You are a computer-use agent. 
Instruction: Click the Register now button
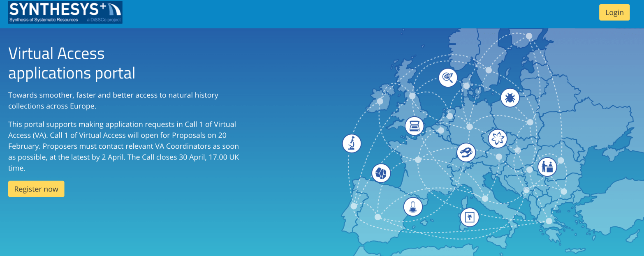(36, 189)
